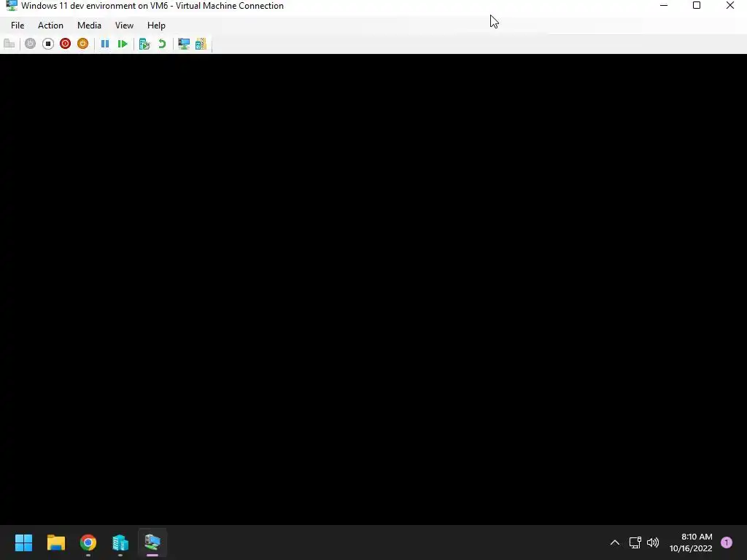This screenshot has width=747, height=560.
Task: Open File Explorer from the taskbar
Action: click(x=55, y=542)
